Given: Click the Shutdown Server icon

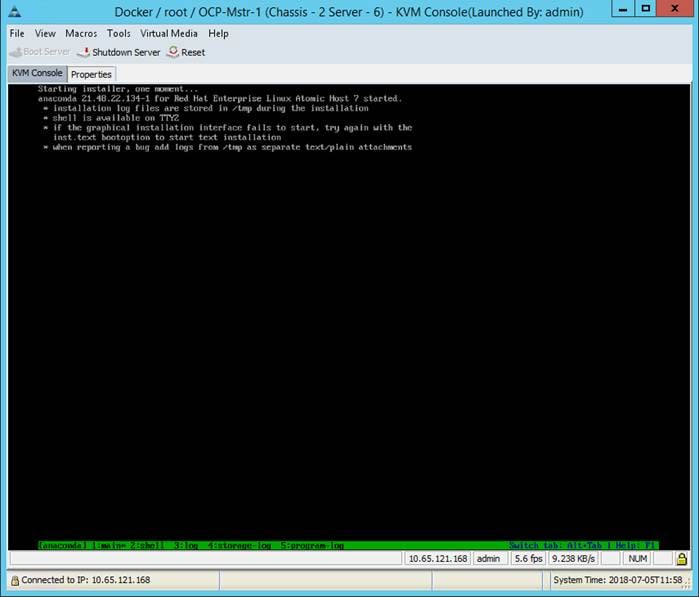Looking at the screenshot, I should [84, 52].
